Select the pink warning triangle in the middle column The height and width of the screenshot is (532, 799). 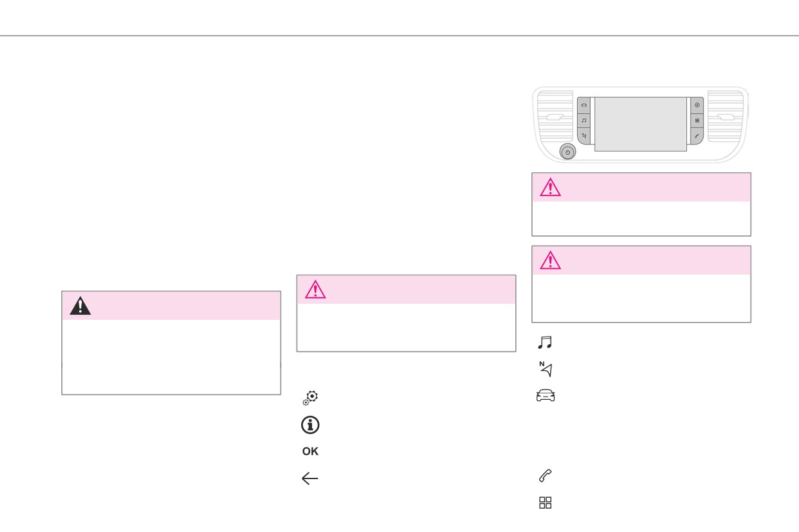click(x=315, y=290)
